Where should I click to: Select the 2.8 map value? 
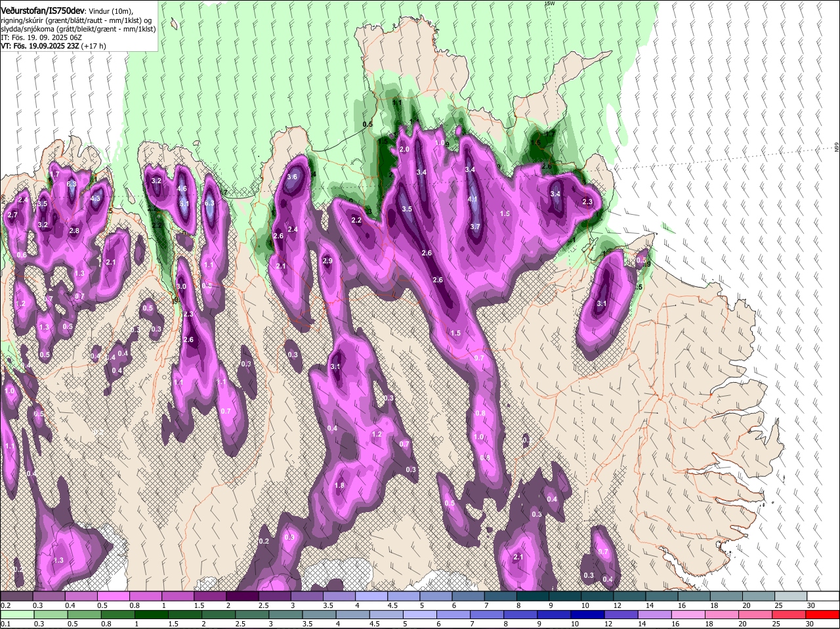pyautogui.click(x=74, y=231)
